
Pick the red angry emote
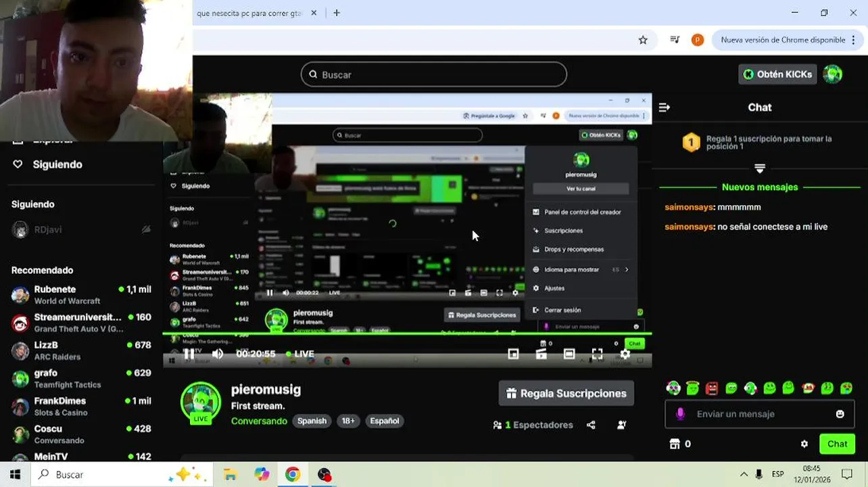(712, 388)
